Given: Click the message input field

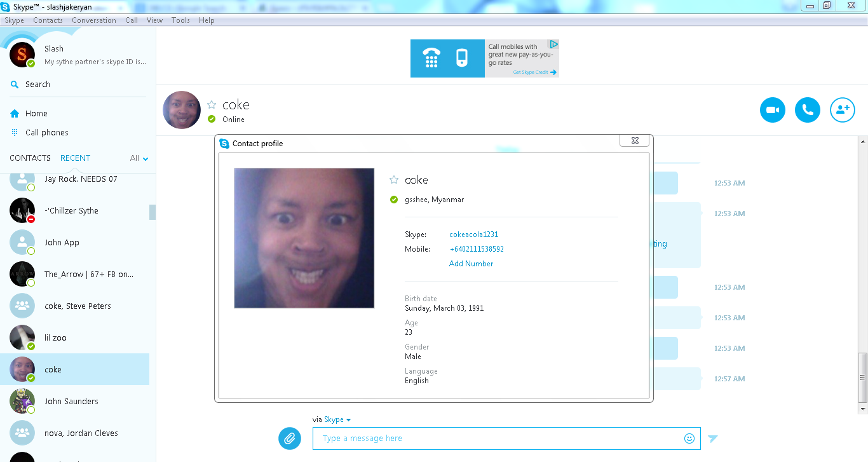Looking at the screenshot, I should (506, 438).
